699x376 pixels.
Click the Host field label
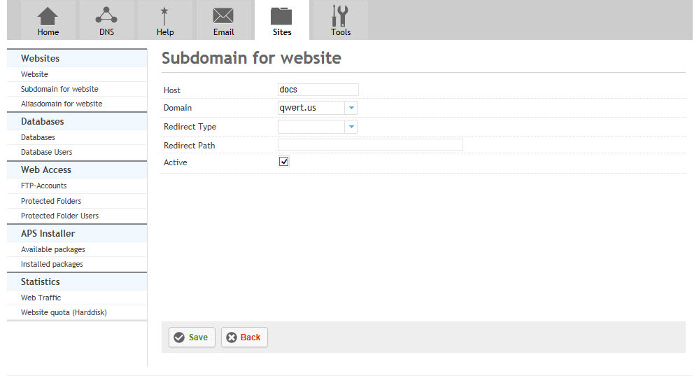point(172,90)
